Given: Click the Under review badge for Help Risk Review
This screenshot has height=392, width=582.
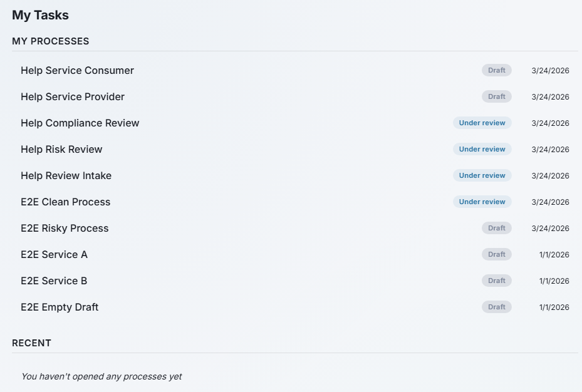Looking at the screenshot, I should point(482,149).
